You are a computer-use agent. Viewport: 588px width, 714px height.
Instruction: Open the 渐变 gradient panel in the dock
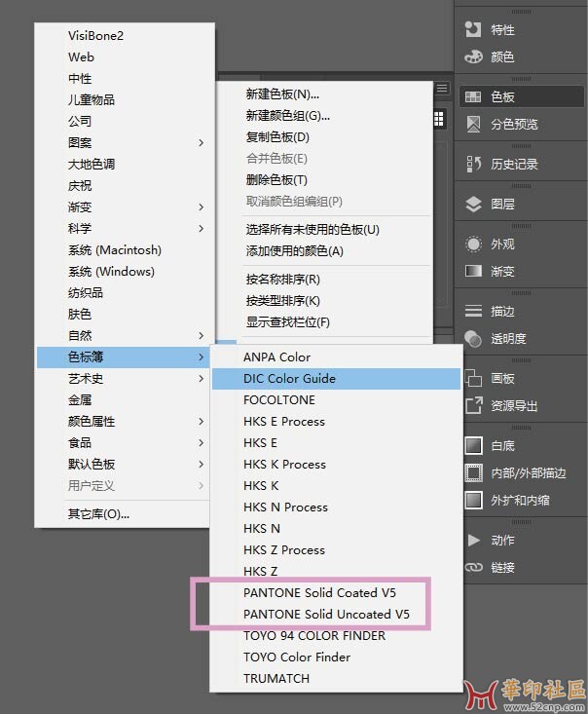[474, 272]
